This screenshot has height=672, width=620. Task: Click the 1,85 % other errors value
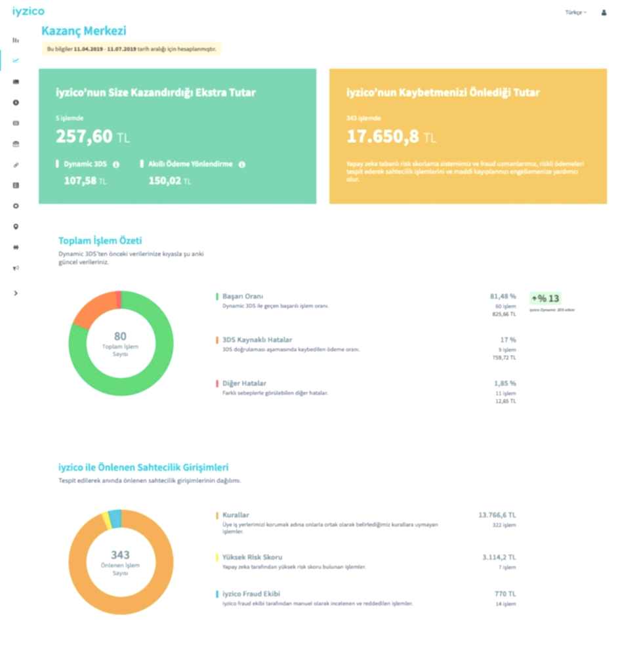505,383
